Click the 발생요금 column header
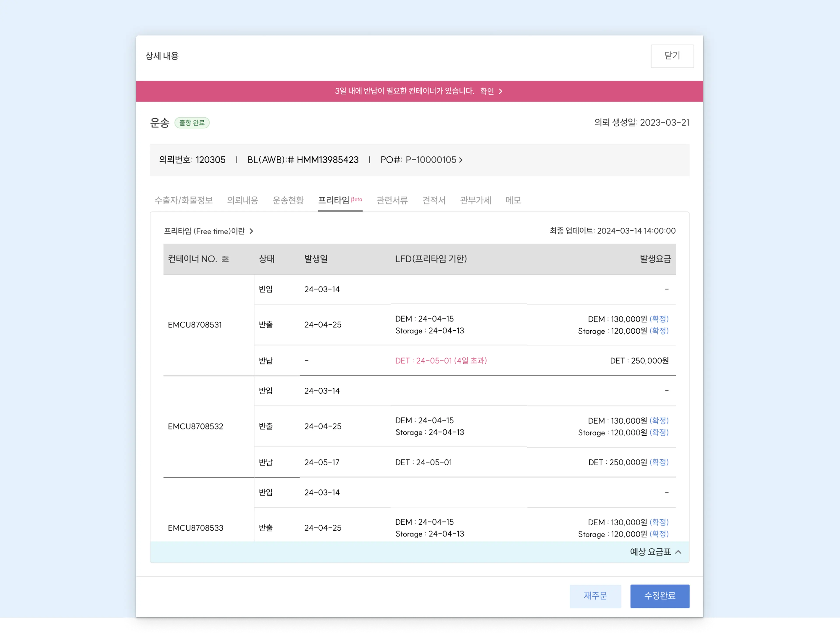840x636 pixels. (x=655, y=259)
